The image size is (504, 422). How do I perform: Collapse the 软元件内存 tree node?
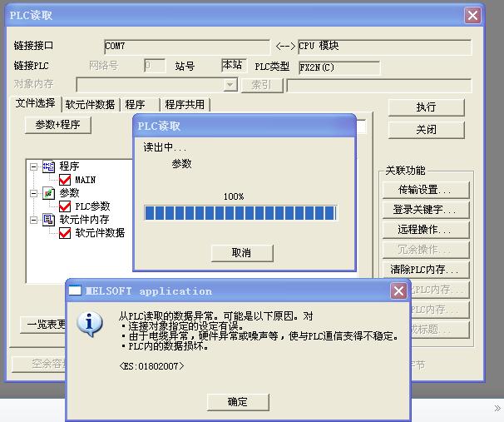34,220
